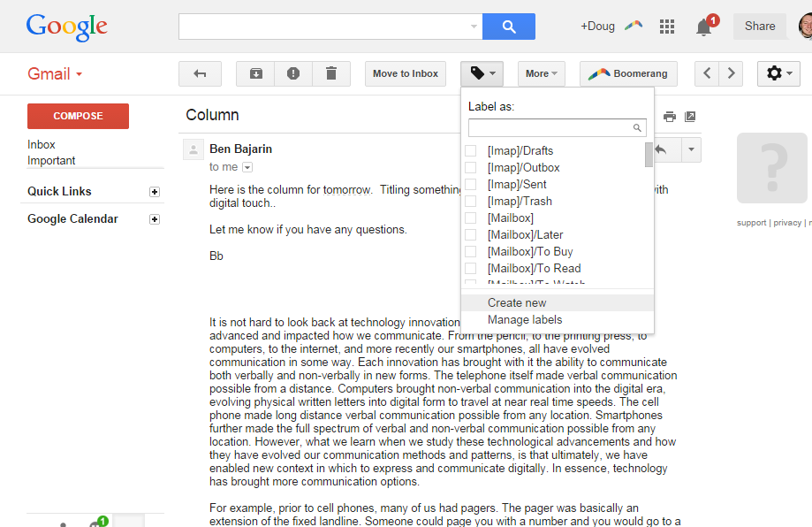Image resolution: width=812 pixels, height=527 pixels.
Task: Click the question mark contact placeholder
Action: point(772,168)
